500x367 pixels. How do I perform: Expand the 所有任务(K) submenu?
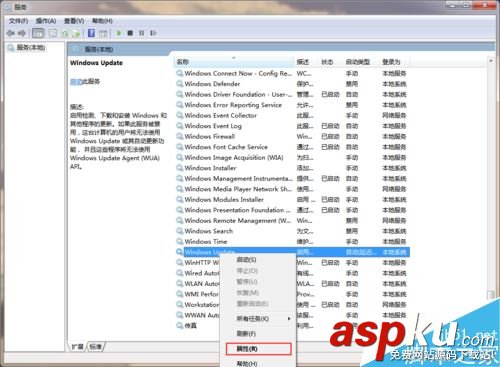(258, 319)
